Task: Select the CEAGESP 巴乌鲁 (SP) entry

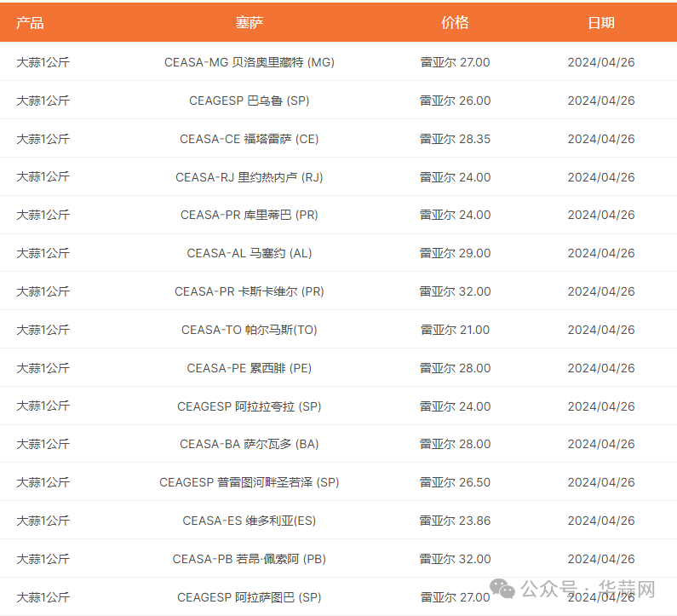Action: click(249, 101)
